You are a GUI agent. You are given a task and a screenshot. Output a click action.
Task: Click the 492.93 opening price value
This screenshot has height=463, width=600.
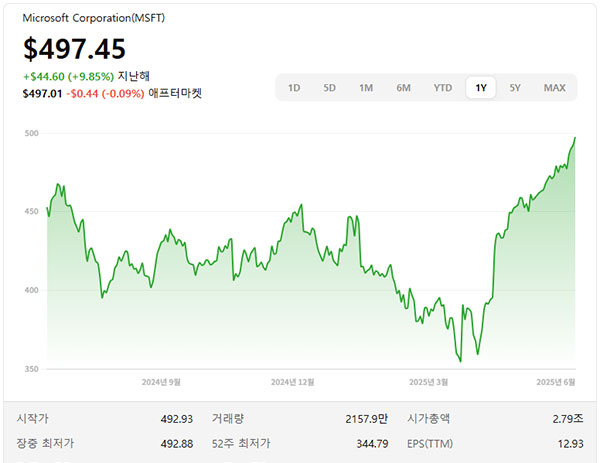point(177,419)
